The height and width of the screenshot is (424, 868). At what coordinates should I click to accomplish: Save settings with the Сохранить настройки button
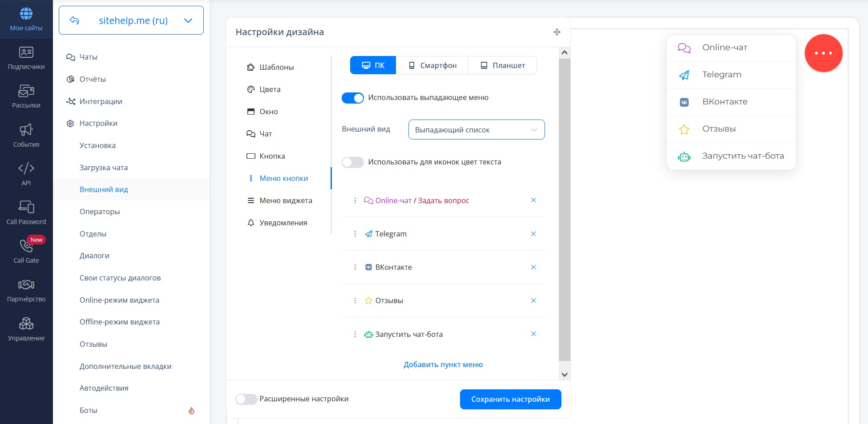click(510, 399)
